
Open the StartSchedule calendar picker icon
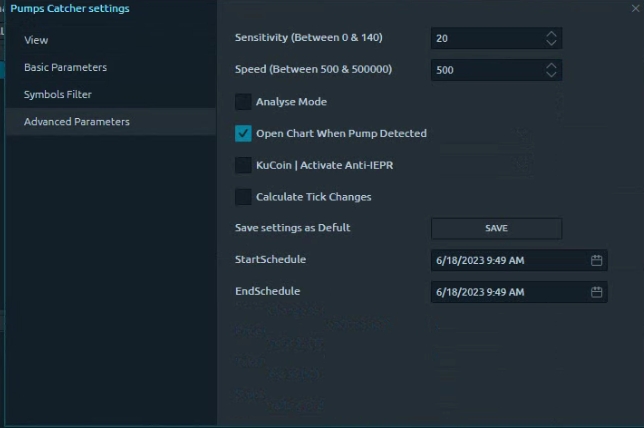[596, 260]
